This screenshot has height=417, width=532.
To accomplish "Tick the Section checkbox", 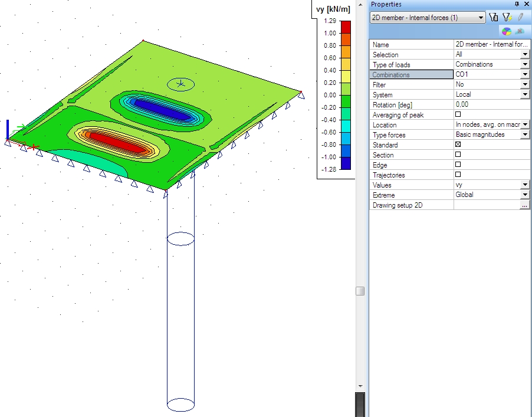I will 458,155.
